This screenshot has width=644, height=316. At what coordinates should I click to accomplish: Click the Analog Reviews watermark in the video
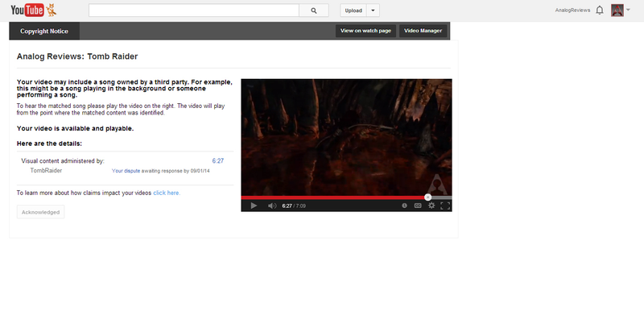point(437,184)
